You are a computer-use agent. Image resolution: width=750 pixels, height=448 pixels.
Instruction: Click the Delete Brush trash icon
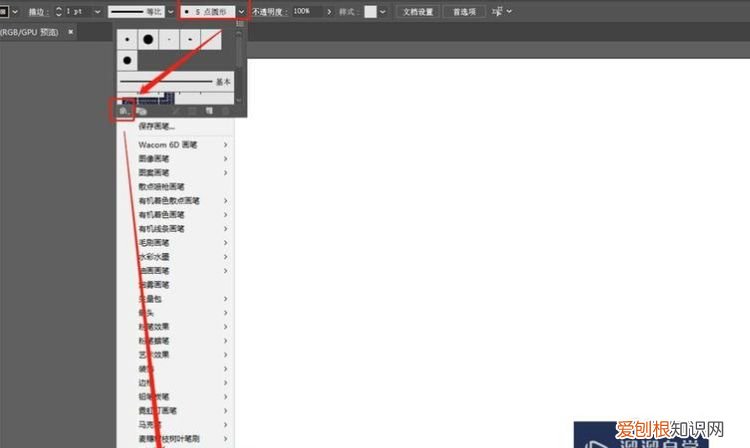(x=225, y=111)
